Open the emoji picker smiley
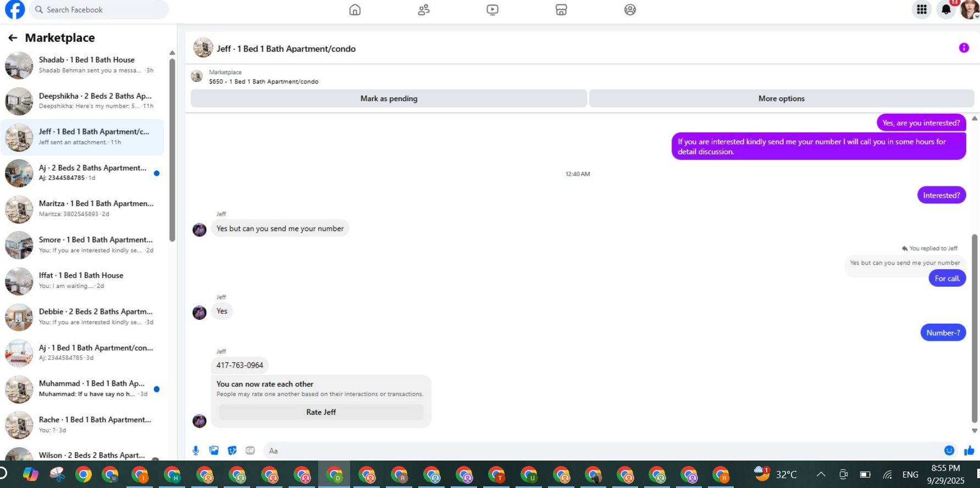980x488 pixels. pos(949,451)
